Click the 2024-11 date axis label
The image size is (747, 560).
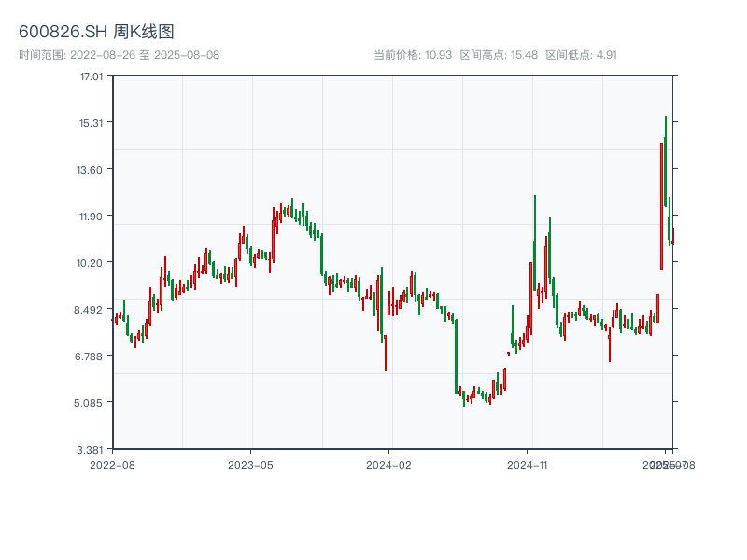529,464
